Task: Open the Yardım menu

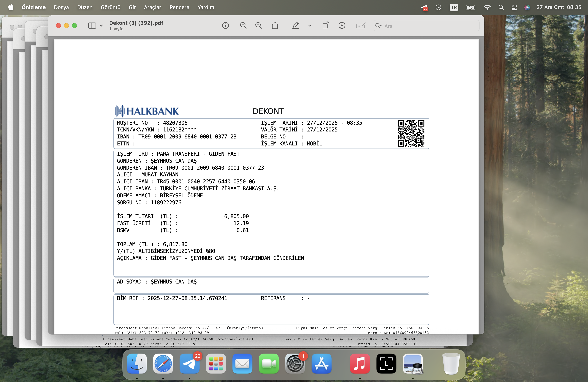Action: point(206,7)
